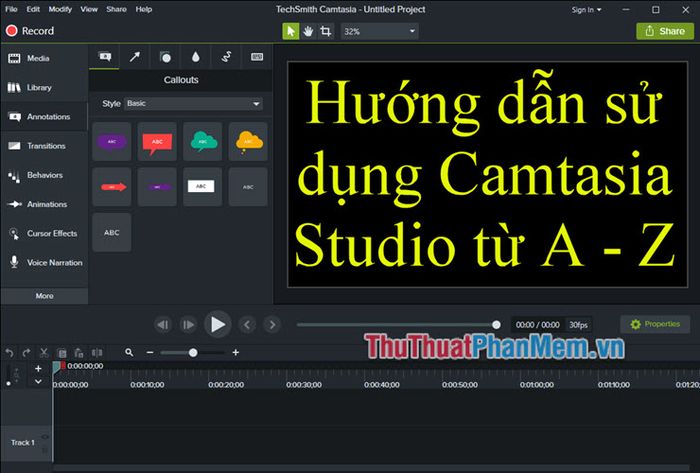Choose the red rectangle speech bubble callout
The image size is (700, 473).
(x=157, y=141)
